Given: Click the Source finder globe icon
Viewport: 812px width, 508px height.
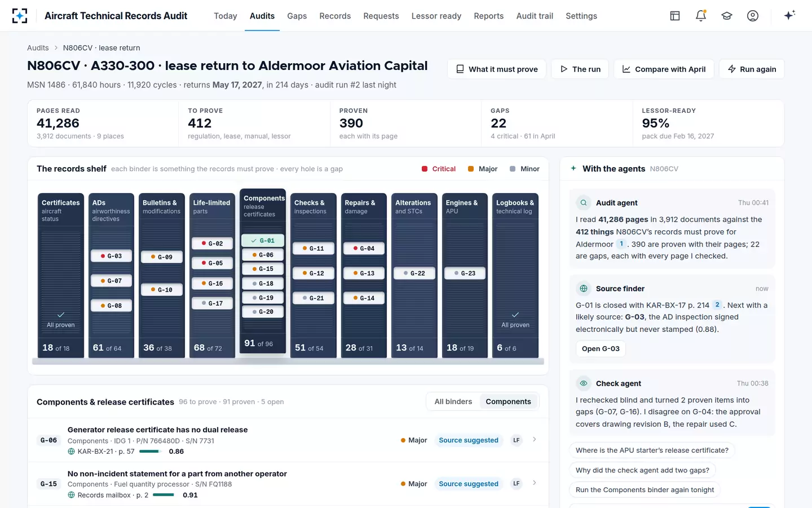Looking at the screenshot, I should tap(584, 288).
